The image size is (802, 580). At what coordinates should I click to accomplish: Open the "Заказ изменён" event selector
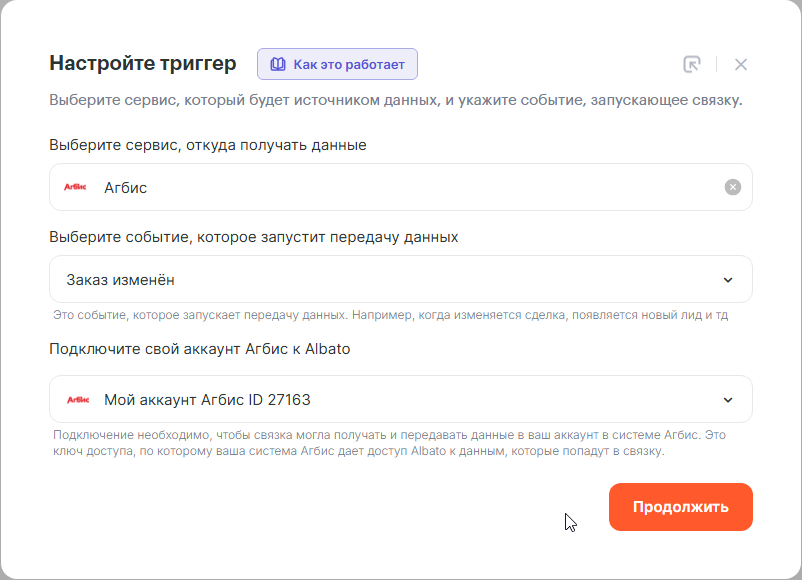tap(380, 280)
